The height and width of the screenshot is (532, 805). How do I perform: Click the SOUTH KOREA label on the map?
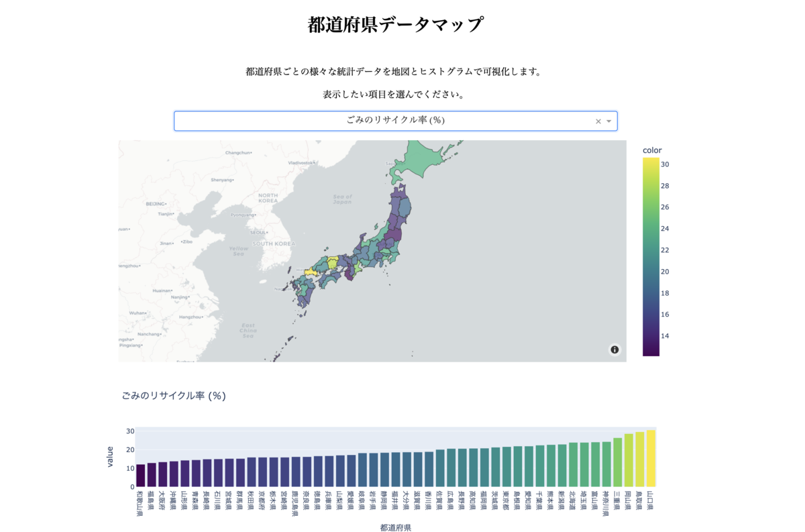tap(272, 244)
